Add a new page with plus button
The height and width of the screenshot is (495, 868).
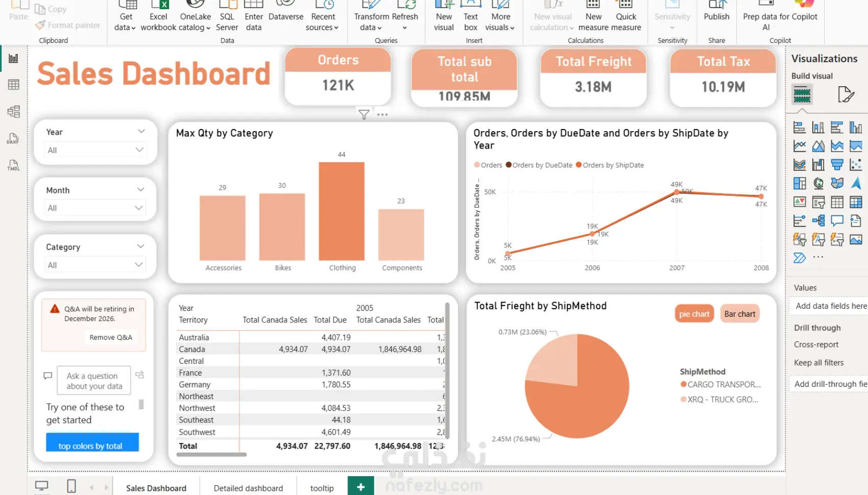(360, 487)
